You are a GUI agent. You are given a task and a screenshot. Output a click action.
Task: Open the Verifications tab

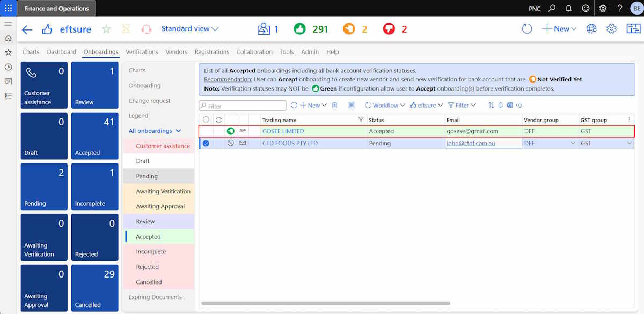pyautogui.click(x=142, y=52)
